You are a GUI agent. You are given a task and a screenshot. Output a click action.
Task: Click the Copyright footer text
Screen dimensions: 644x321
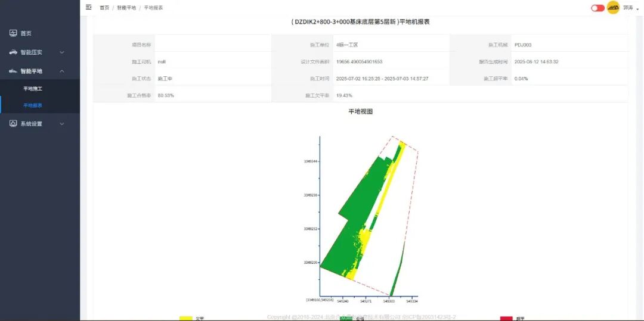[x=361, y=317]
